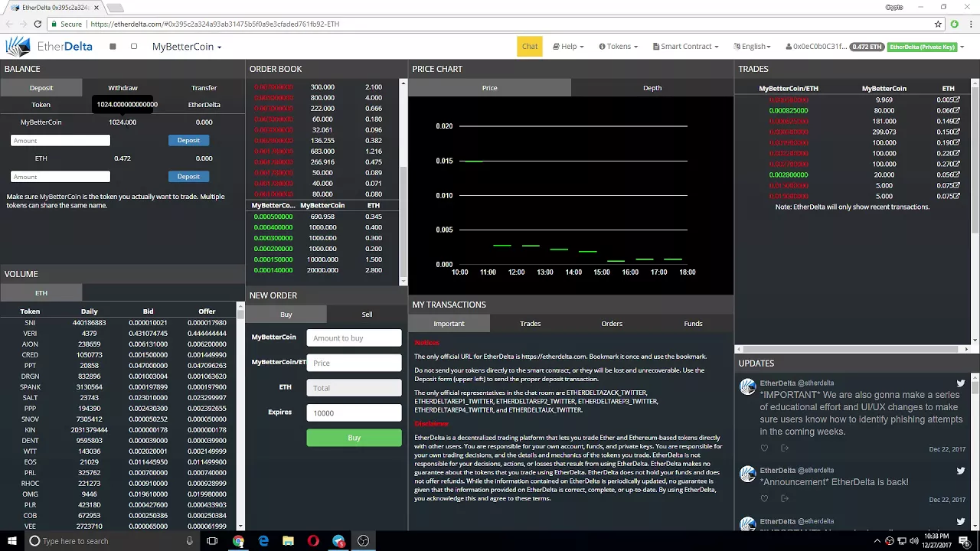Click Twitter bird icon on the Announcement tweet

tap(961, 471)
